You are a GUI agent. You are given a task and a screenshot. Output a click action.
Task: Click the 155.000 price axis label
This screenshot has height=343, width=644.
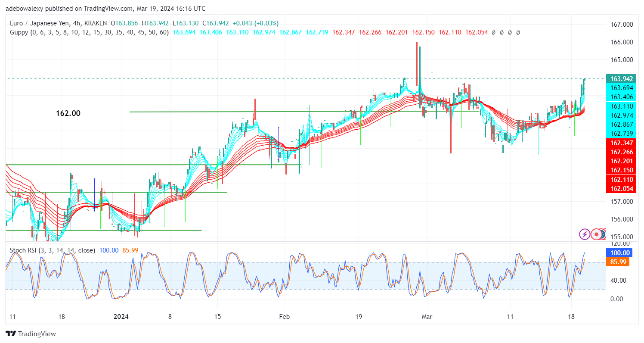[x=621, y=237]
